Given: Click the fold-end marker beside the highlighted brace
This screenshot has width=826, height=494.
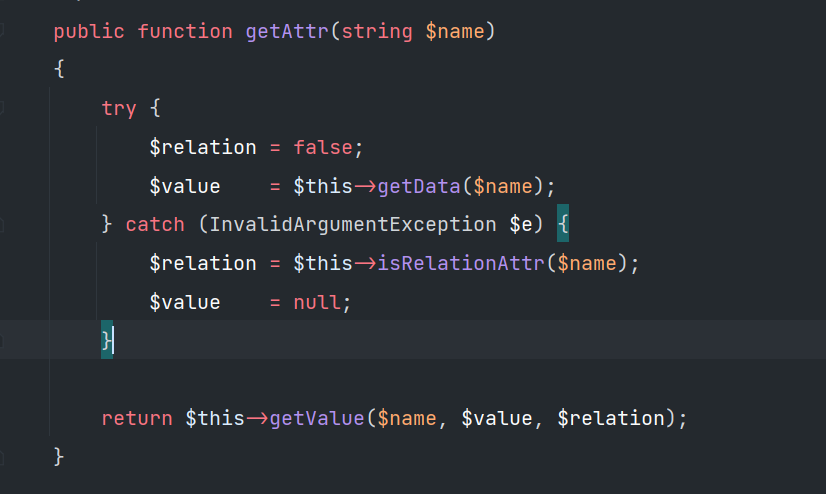Looking at the screenshot, I should coord(2,341).
